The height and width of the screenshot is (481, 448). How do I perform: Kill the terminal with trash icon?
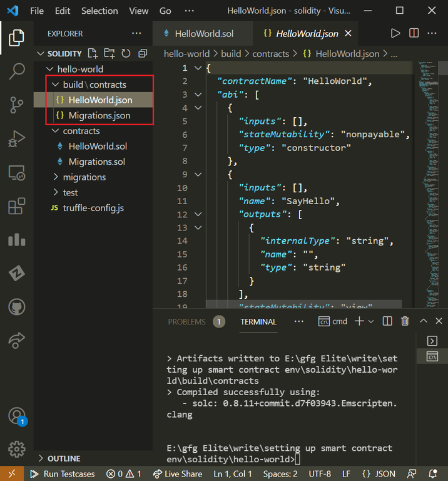coord(405,321)
